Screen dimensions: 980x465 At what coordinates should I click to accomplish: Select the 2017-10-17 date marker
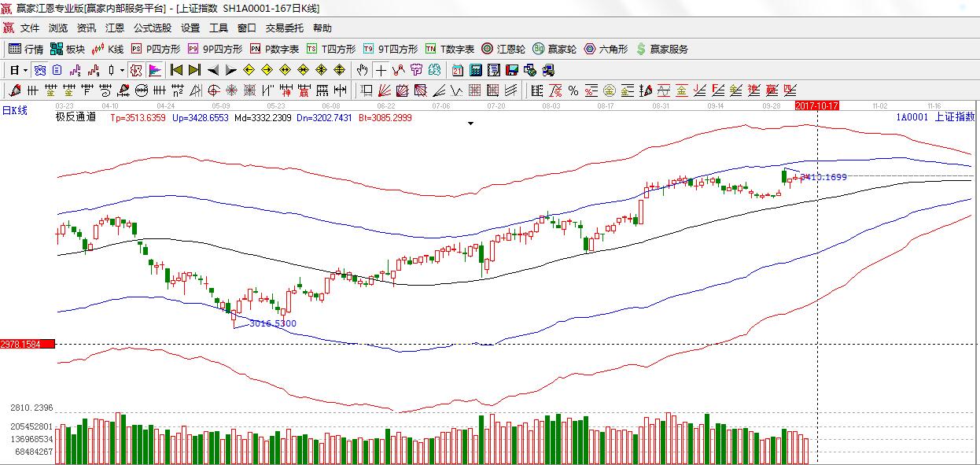[x=817, y=105]
